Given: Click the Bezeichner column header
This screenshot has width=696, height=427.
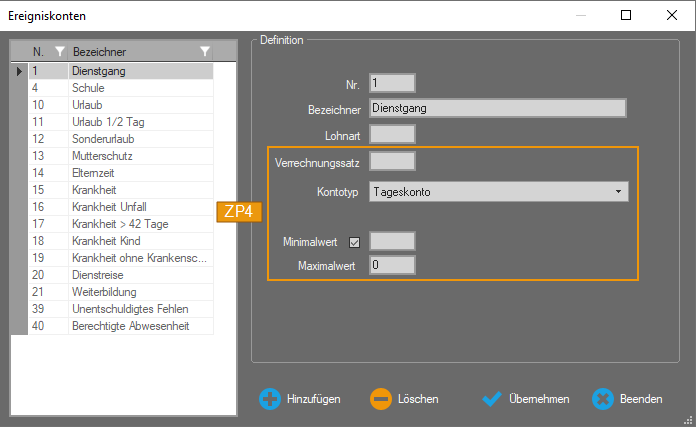Looking at the screenshot, I should point(130,51).
